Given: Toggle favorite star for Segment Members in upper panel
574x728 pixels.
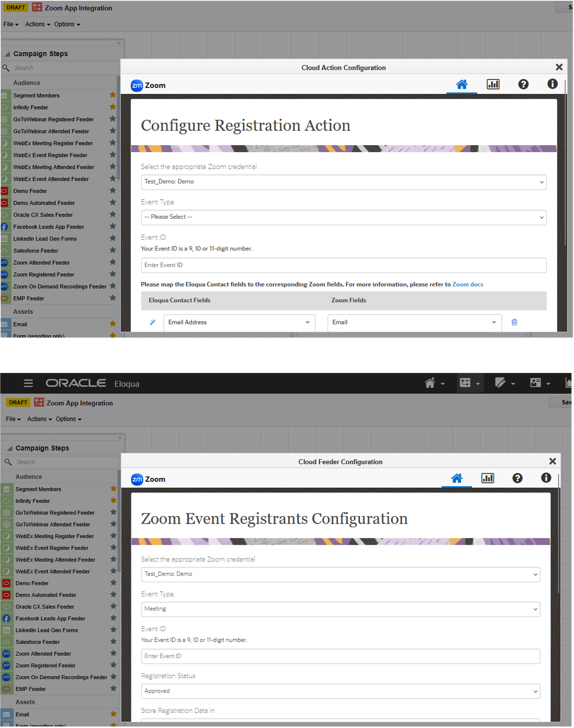Looking at the screenshot, I should (113, 95).
